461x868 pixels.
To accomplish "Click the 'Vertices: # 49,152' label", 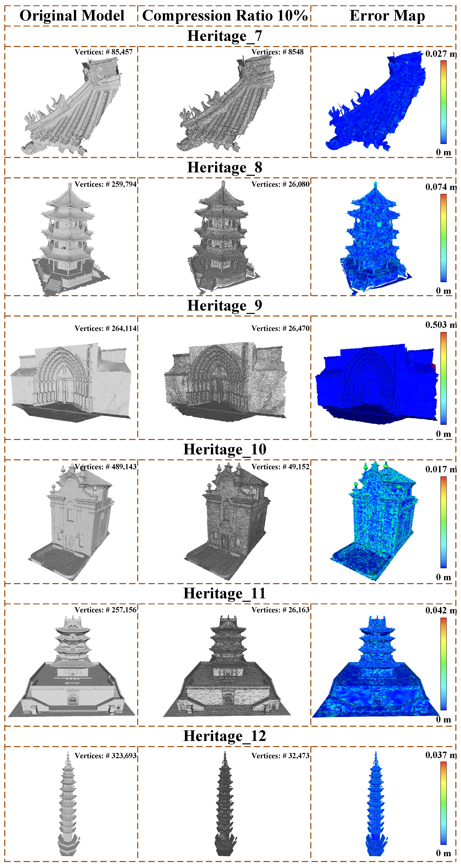I will click(280, 467).
